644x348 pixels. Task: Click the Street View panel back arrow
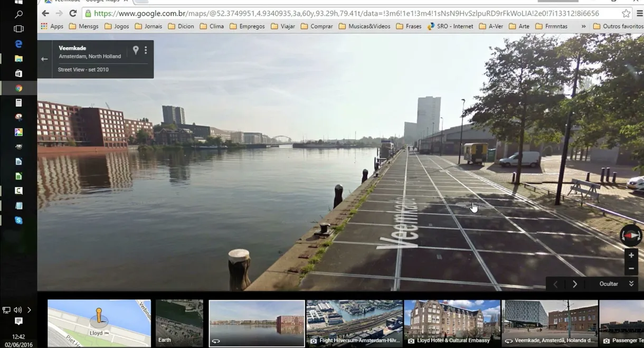click(44, 59)
